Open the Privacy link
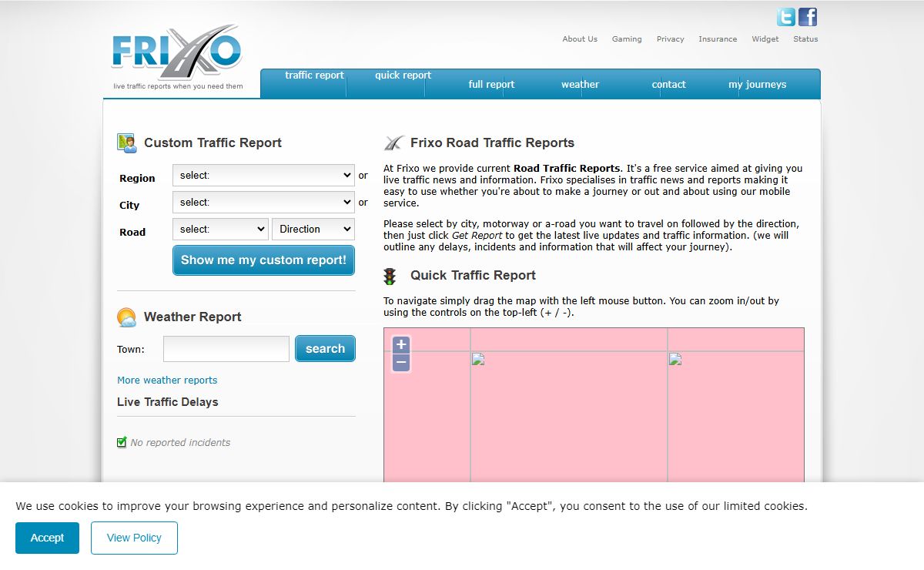Viewport: 924px width, 570px height. point(670,39)
